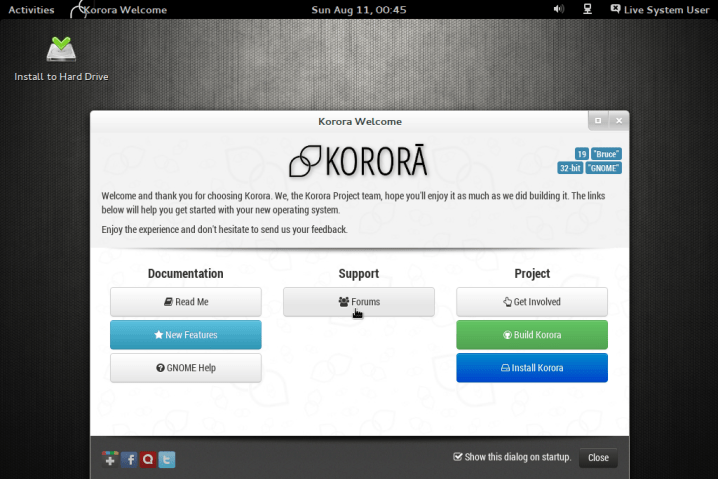This screenshot has width=718, height=479.
Task: Click the version 19 badge
Action: [581, 154]
